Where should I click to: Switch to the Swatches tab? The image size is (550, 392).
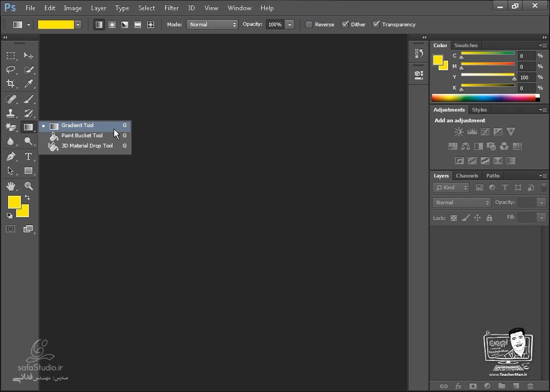click(466, 45)
